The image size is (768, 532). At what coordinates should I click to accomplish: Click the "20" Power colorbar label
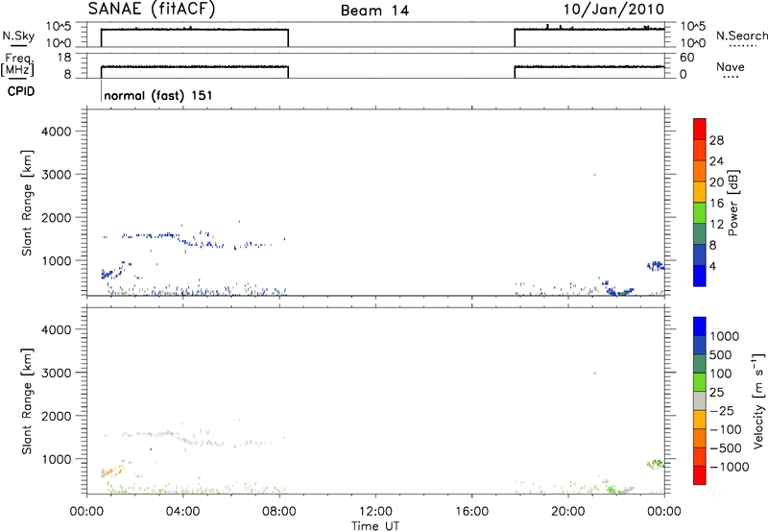[x=716, y=182]
